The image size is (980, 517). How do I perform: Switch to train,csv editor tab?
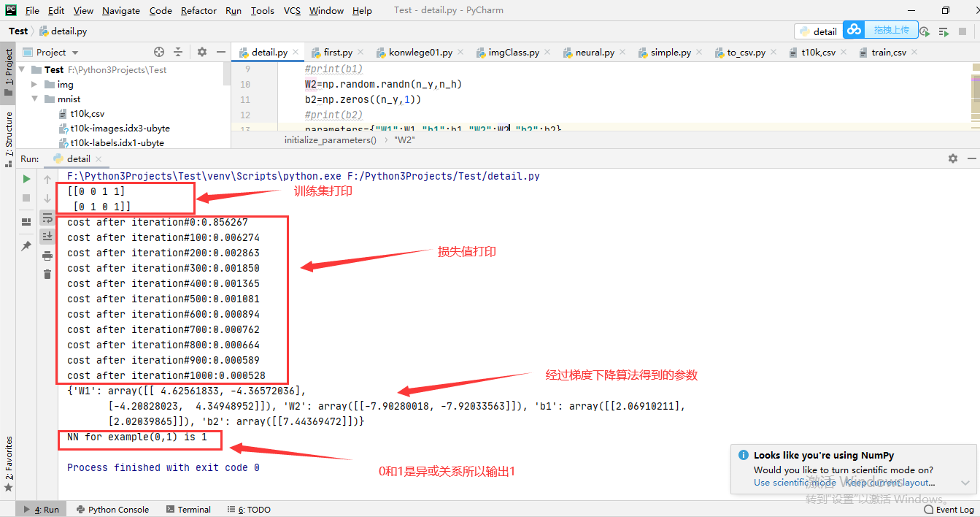point(888,52)
